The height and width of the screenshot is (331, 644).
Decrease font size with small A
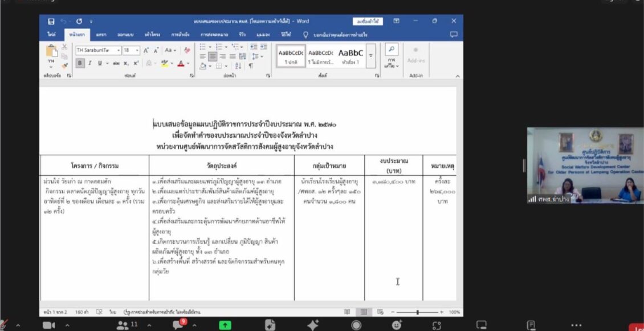(x=156, y=51)
